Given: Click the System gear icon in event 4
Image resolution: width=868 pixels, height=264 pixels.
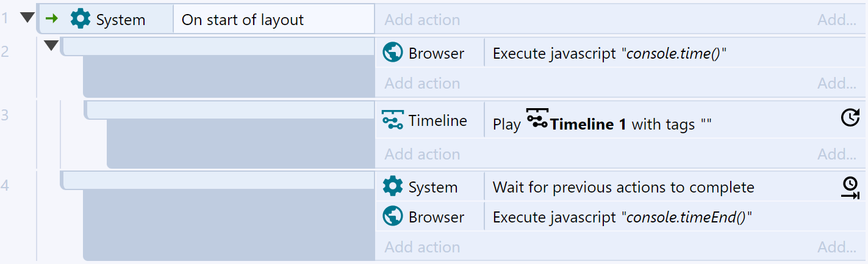Looking at the screenshot, I should 393,186.
